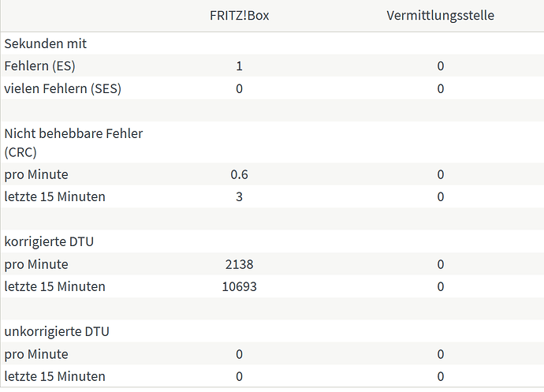The width and height of the screenshot is (544, 392).
Task: Click the CRC letzte 15 Minuten value 3
Action: tap(239, 197)
